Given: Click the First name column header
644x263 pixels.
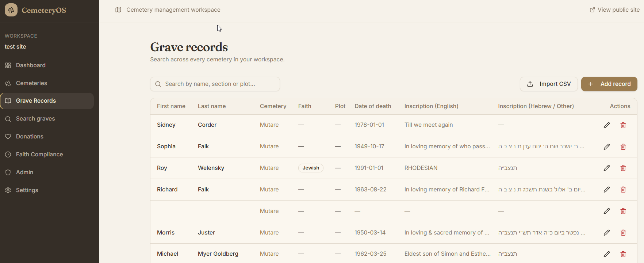Looking at the screenshot, I should click(x=171, y=106).
